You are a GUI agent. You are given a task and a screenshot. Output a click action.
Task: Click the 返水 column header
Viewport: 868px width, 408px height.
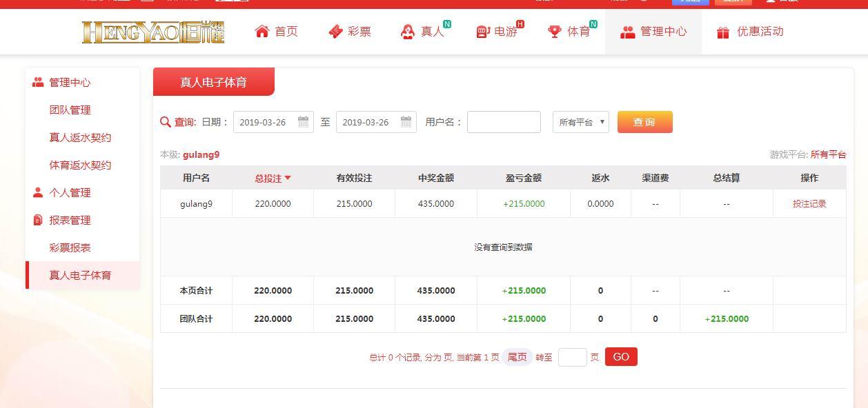(x=600, y=178)
